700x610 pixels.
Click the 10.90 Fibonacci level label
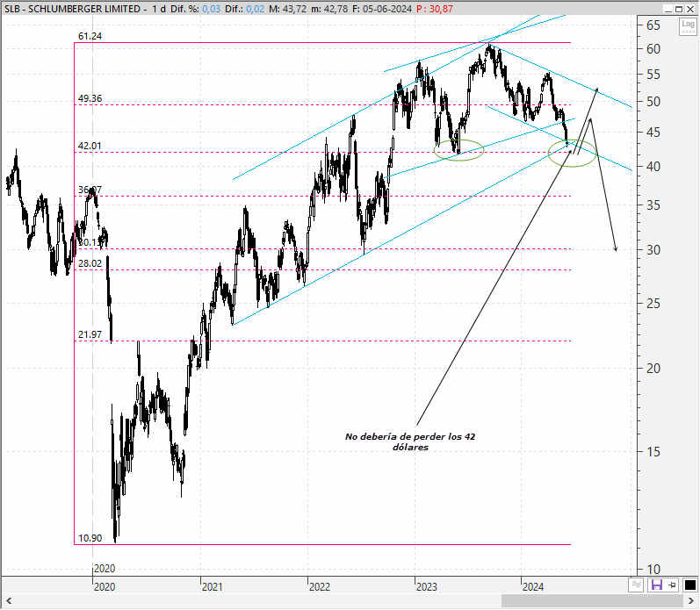[x=90, y=538]
